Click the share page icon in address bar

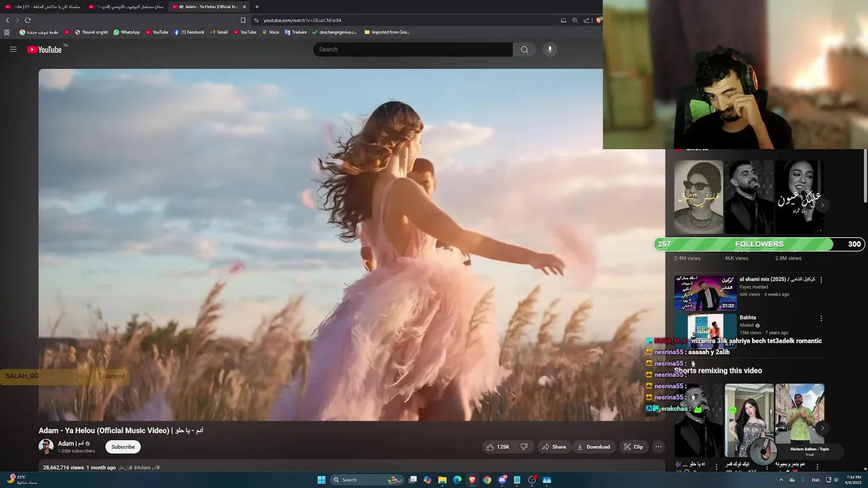[587, 20]
